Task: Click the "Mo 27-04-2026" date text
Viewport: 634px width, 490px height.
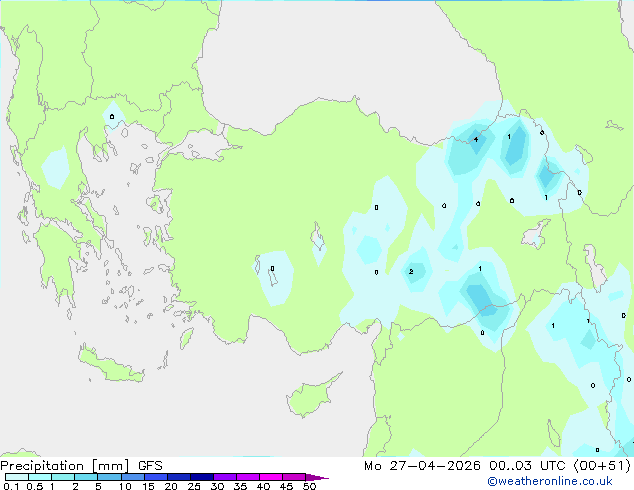Action: click(x=422, y=466)
